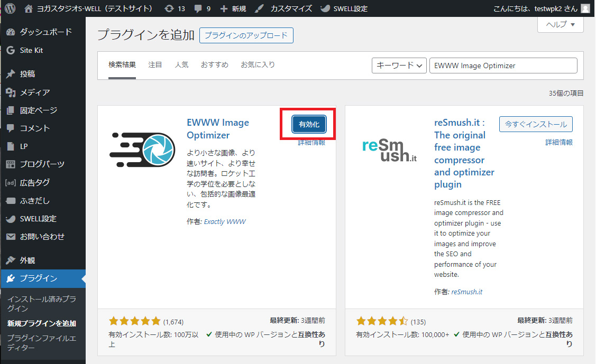Click the (135) rating count

(418, 322)
